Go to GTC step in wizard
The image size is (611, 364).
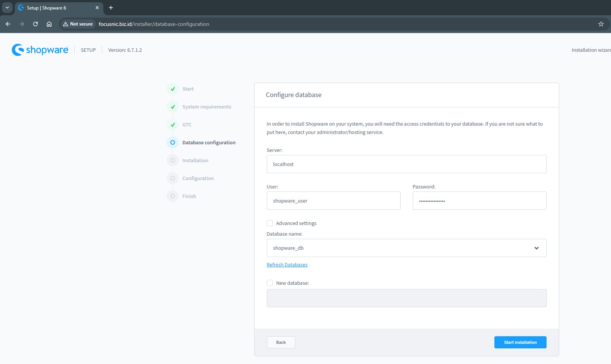tap(187, 125)
